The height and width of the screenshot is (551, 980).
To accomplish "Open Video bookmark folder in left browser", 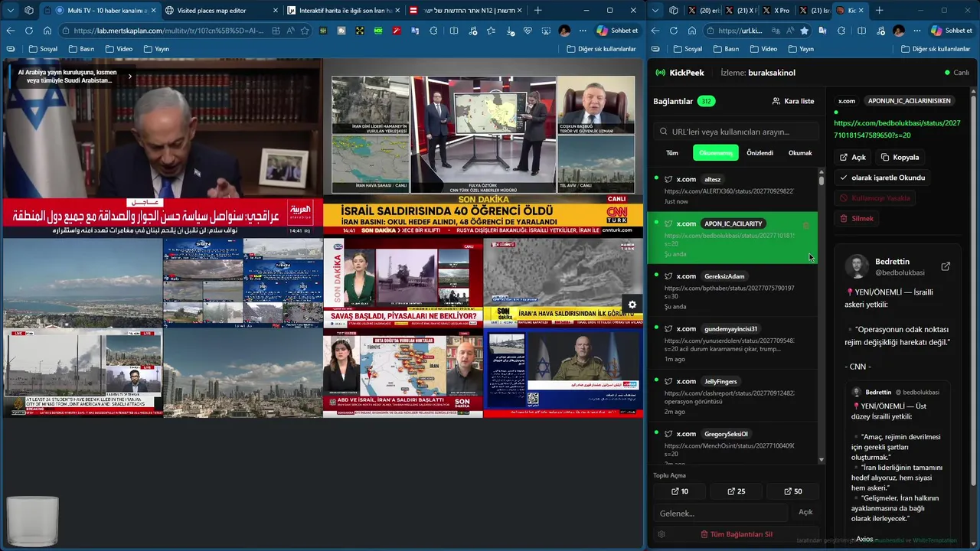I will [x=119, y=49].
